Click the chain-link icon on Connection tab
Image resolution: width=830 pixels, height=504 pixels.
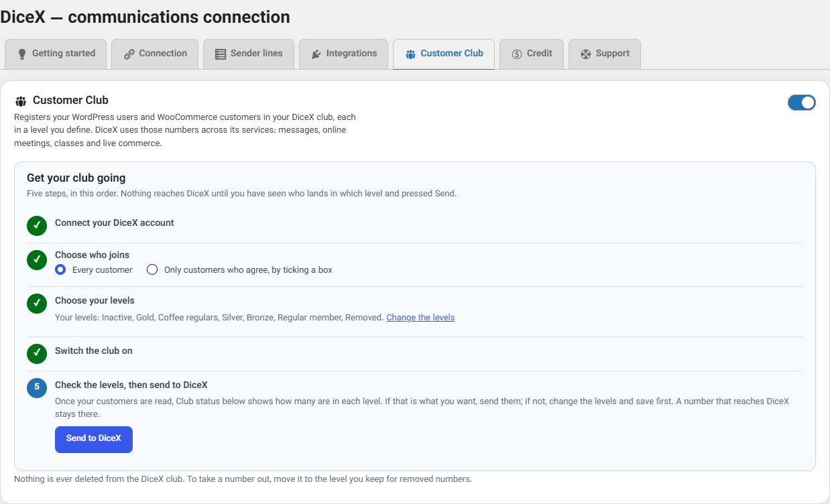[x=129, y=54]
